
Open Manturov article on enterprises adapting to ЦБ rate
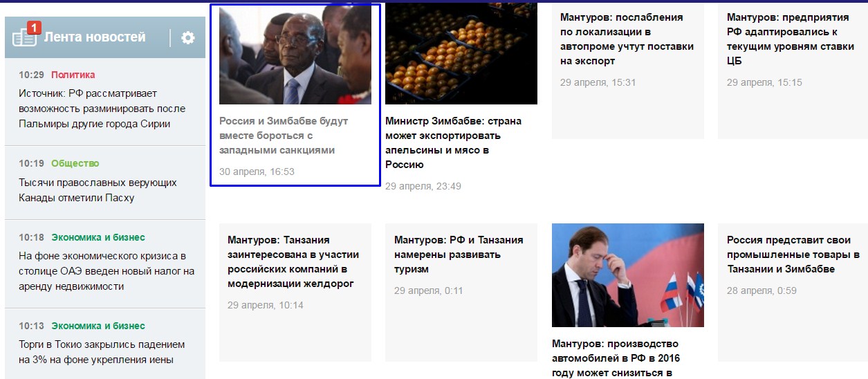click(x=791, y=39)
